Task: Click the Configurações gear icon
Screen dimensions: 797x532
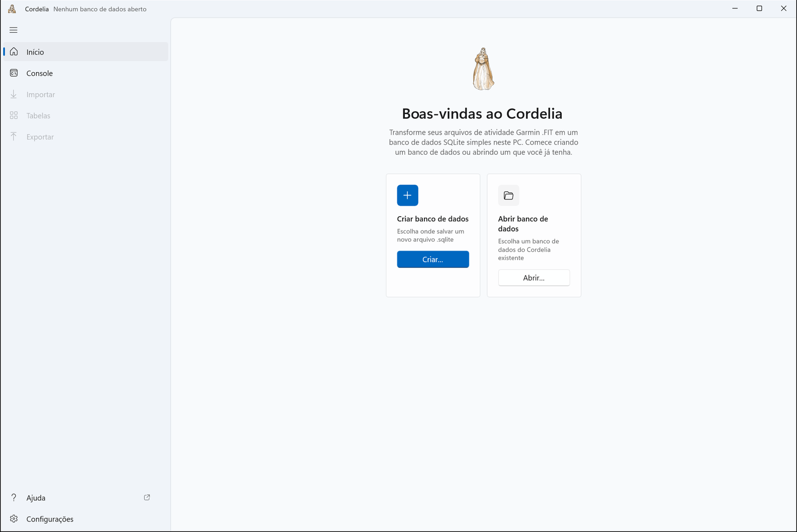Action: click(x=14, y=519)
